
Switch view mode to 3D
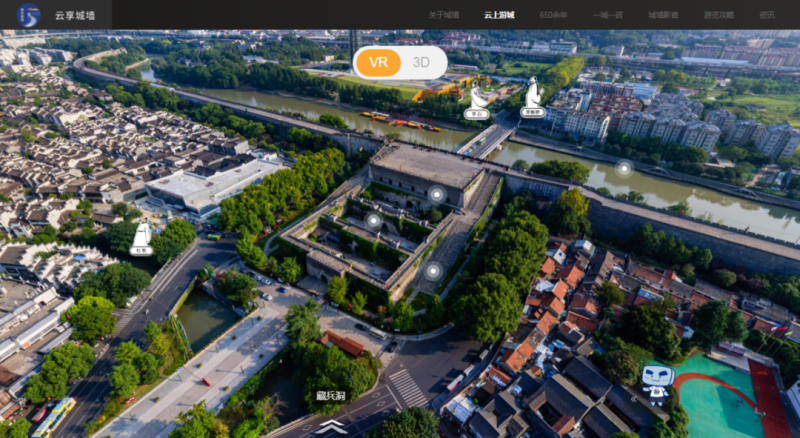(x=422, y=62)
